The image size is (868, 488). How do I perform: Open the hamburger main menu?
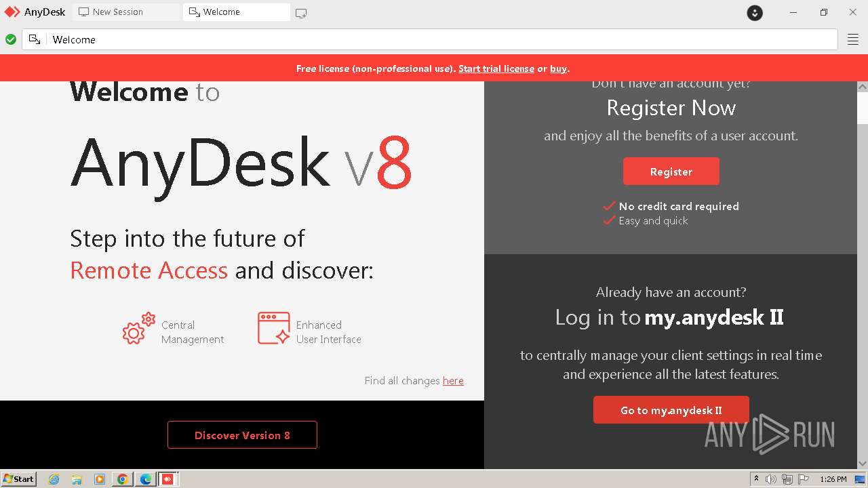point(853,39)
